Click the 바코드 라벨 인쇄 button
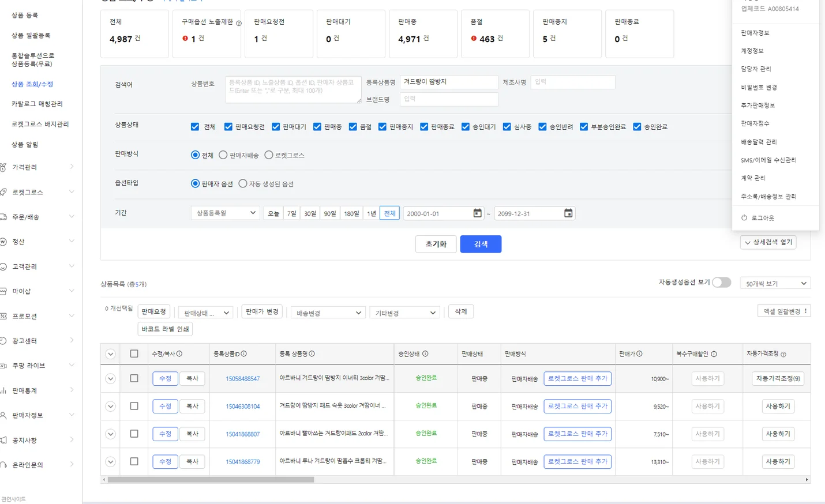825x504 pixels. (x=165, y=329)
